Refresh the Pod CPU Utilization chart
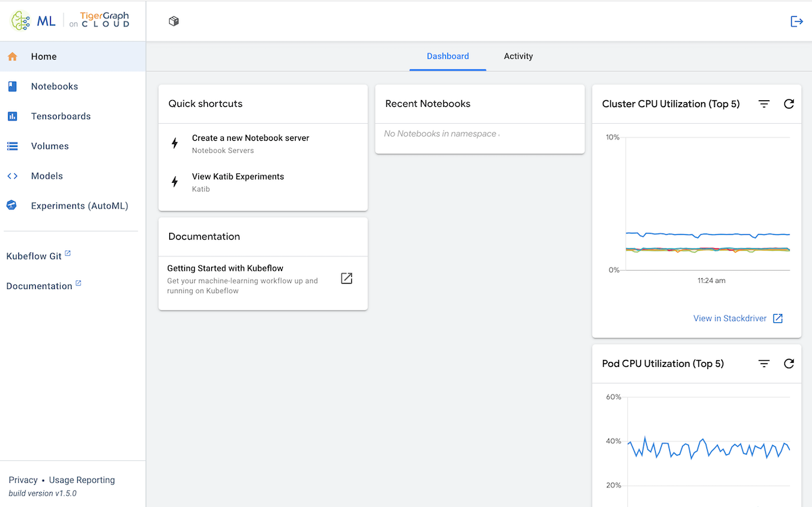Screen dimensions: 812x507 coord(788,363)
